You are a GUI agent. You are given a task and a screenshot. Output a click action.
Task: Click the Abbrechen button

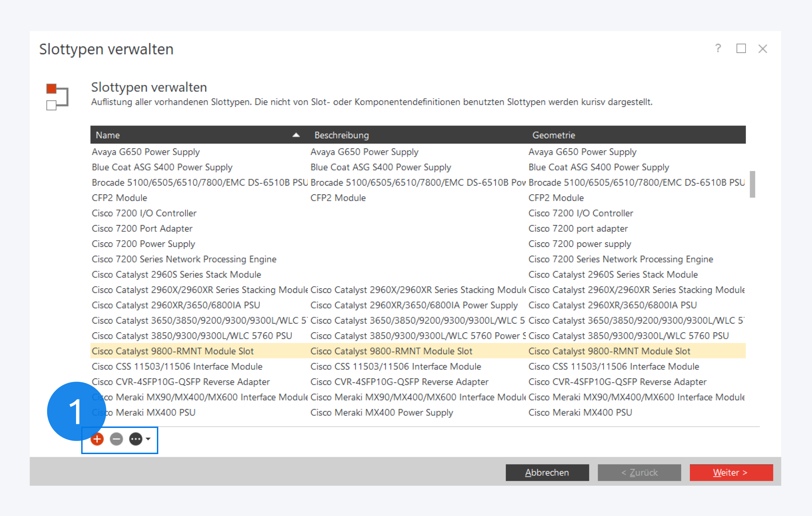(x=547, y=472)
